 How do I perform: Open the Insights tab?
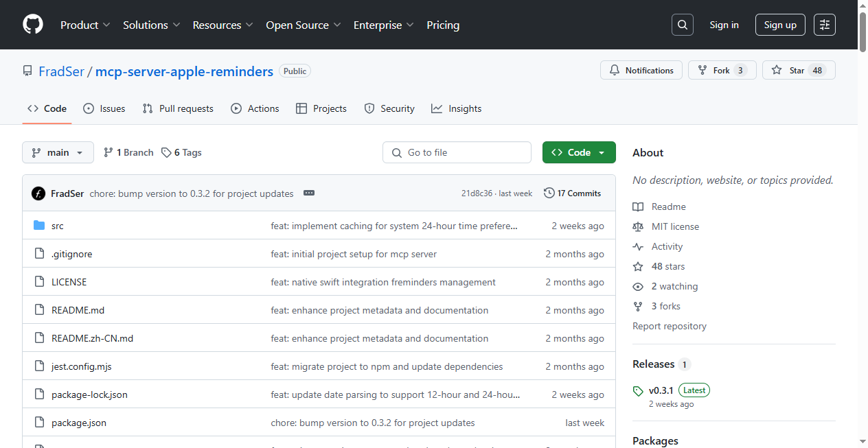[457, 108]
